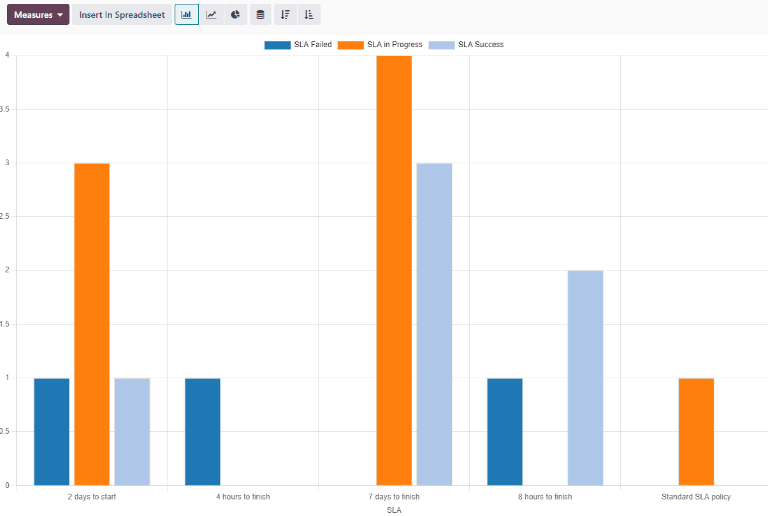Switch to pie chart view
The height and width of the screenshot is (516, 768).
235,15
